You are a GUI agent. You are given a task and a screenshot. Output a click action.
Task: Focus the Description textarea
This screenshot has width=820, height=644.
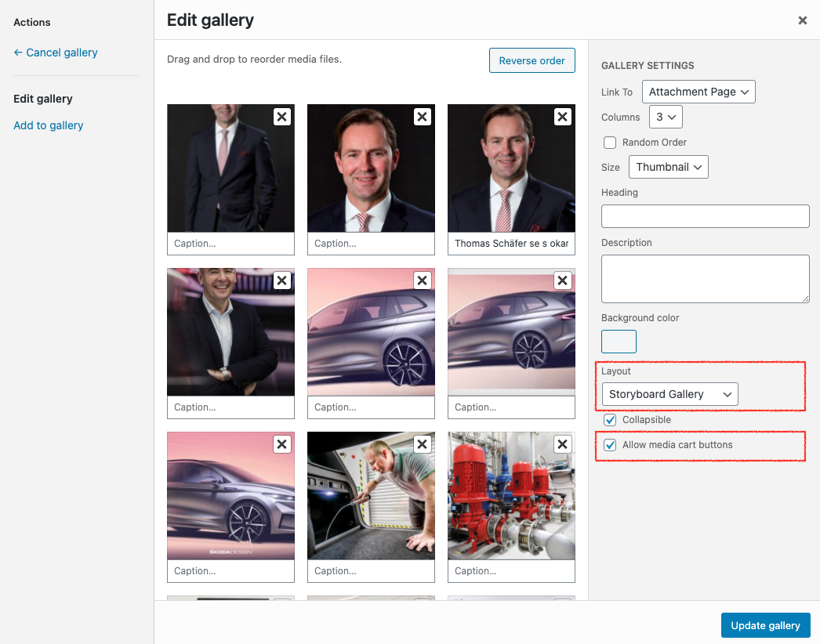click(705, 279)
